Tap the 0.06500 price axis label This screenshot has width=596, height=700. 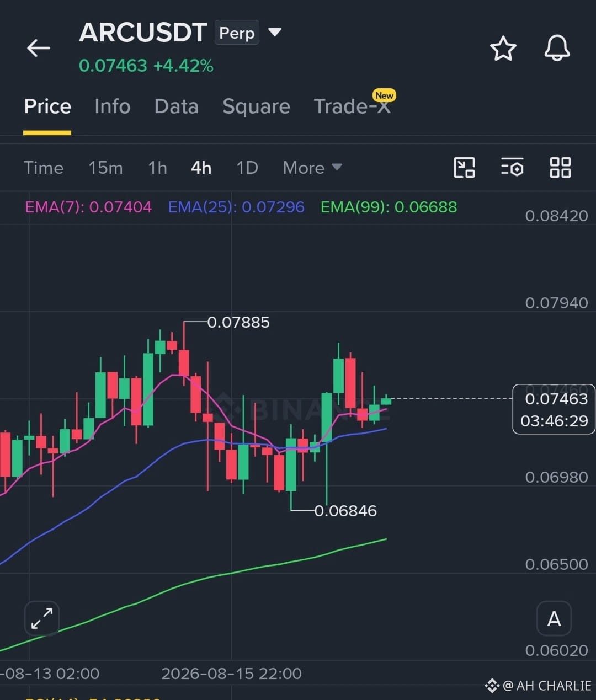point(556,564)
